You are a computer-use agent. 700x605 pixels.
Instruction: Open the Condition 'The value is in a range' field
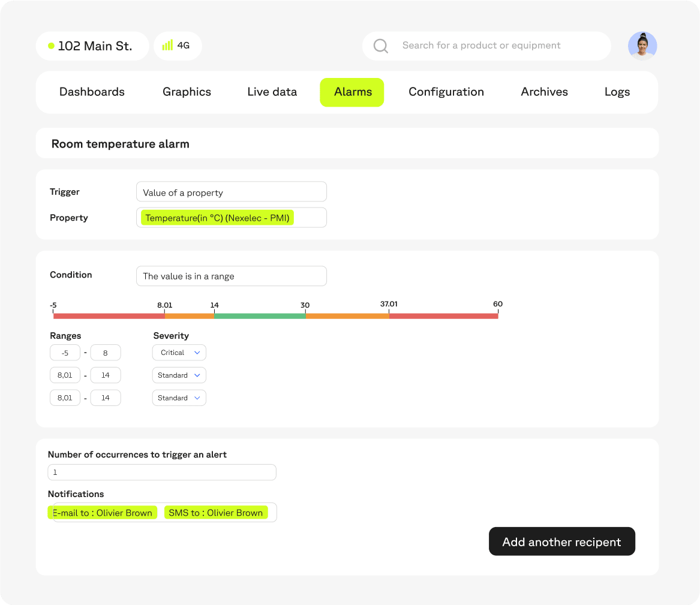point(231,276)
